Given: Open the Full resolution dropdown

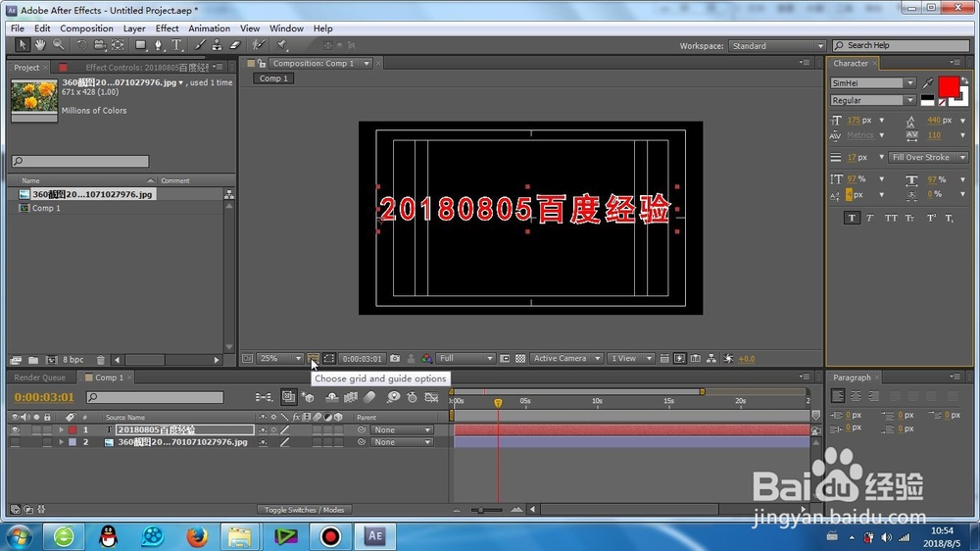Looking at the screenshot, I should click(465, 359).
